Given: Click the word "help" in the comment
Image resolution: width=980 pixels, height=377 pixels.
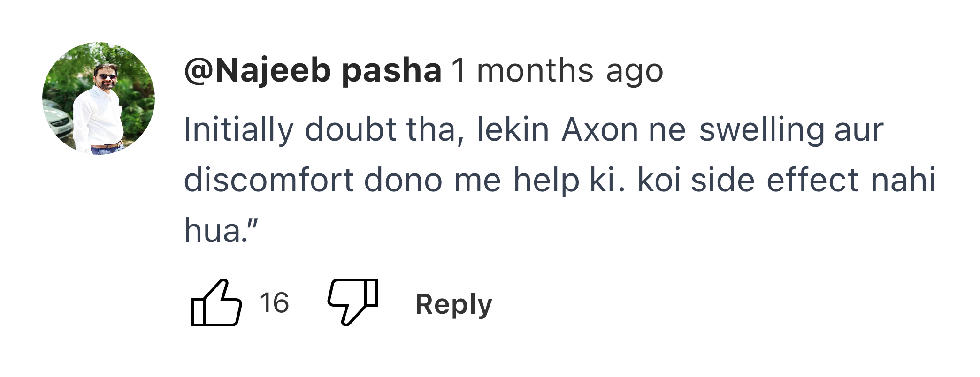Looking at the screenshot, I should coord(546,181).
